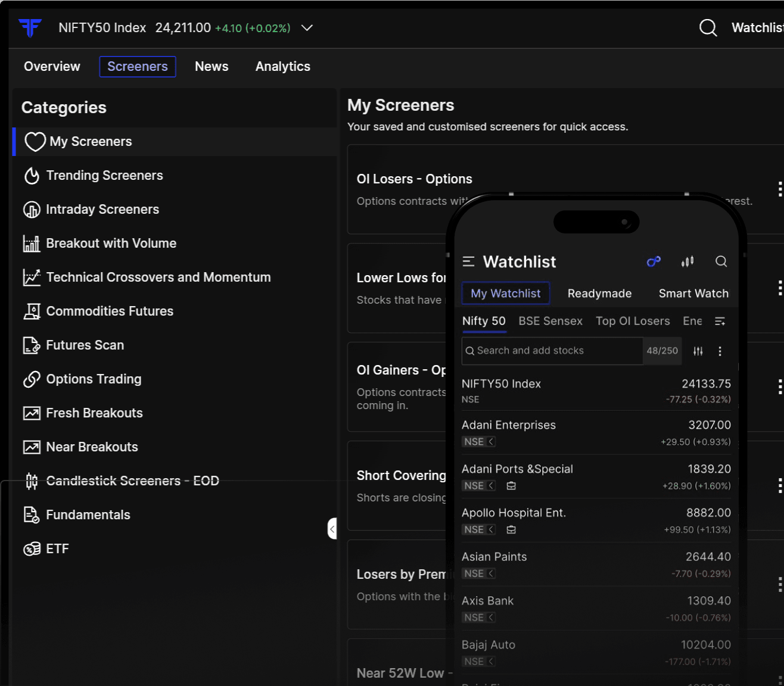Image resolution: width=784 pixels, height=686 pixels.
Task: Open the Adani Enterprises stock row
Action: 596,433
